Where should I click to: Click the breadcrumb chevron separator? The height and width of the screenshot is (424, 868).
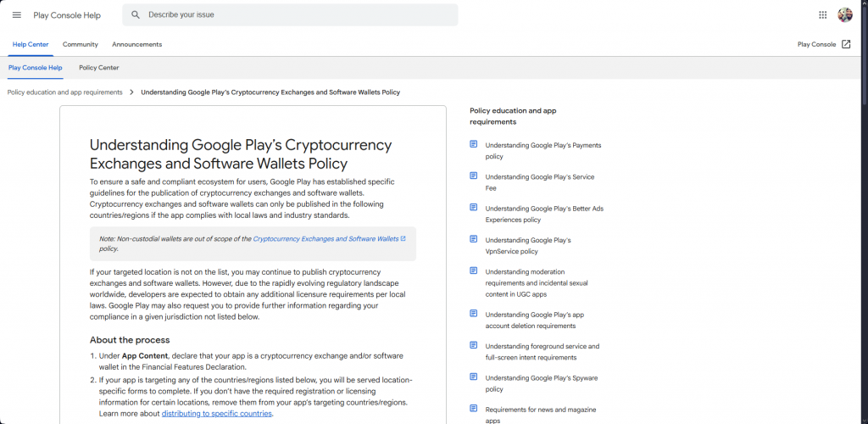[x=131, y=92]
